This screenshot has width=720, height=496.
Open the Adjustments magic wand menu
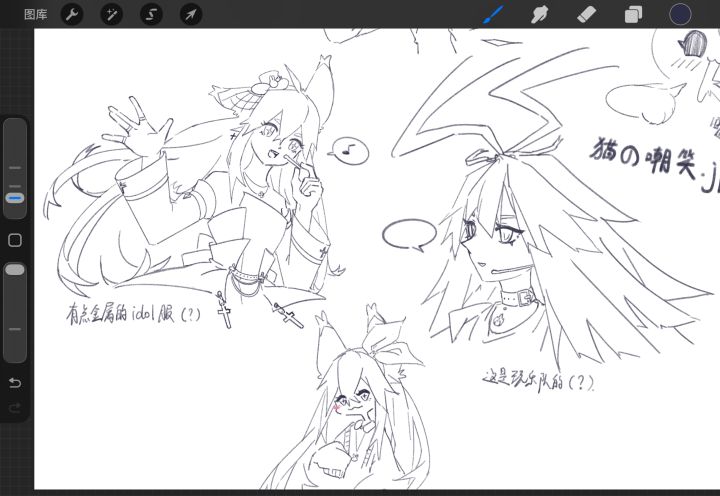pos(112,15)
